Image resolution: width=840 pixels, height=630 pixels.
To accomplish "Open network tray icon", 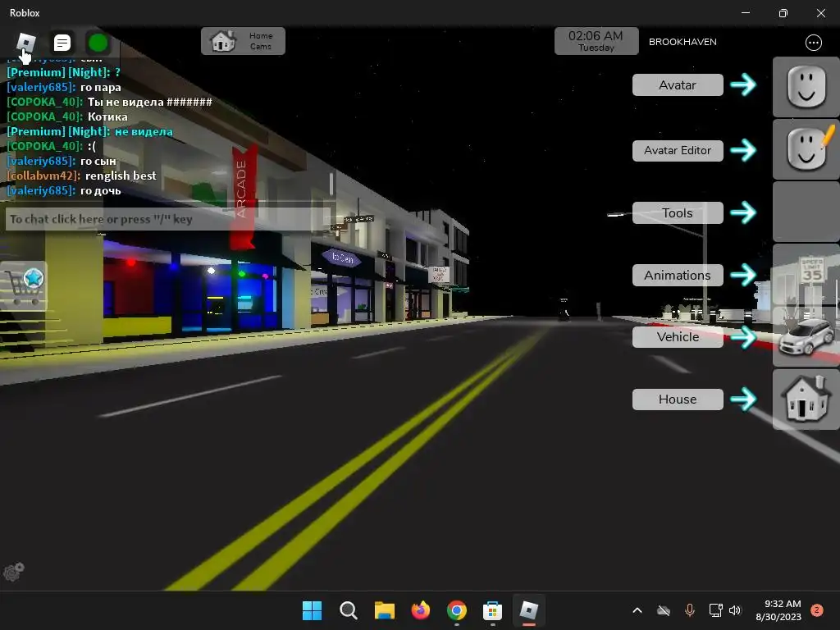I will (715, 610).
